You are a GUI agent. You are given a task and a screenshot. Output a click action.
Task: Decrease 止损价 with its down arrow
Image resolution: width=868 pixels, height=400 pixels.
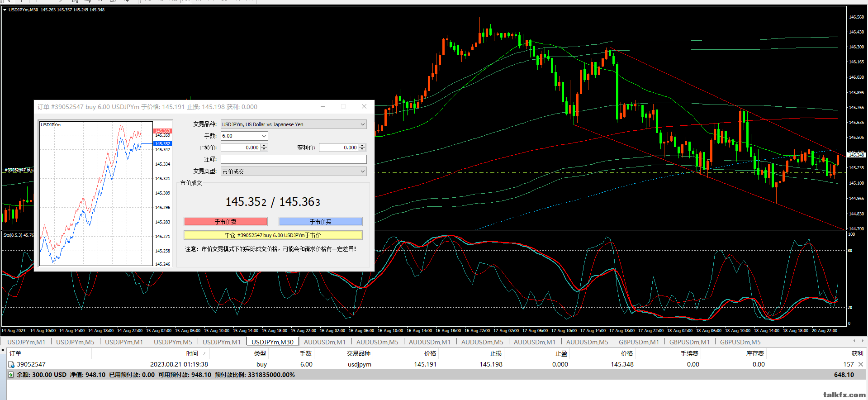(x=265, y=150)
